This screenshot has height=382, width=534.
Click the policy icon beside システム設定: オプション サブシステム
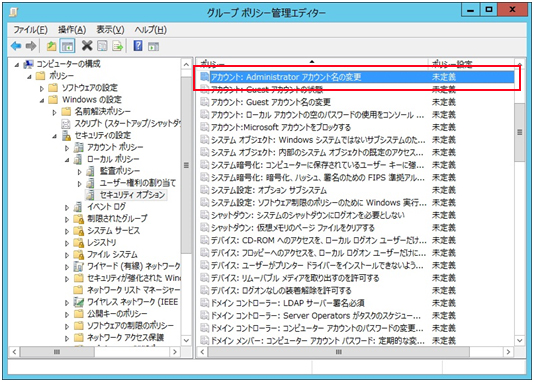pyautogui.click(x=204, y=190)
